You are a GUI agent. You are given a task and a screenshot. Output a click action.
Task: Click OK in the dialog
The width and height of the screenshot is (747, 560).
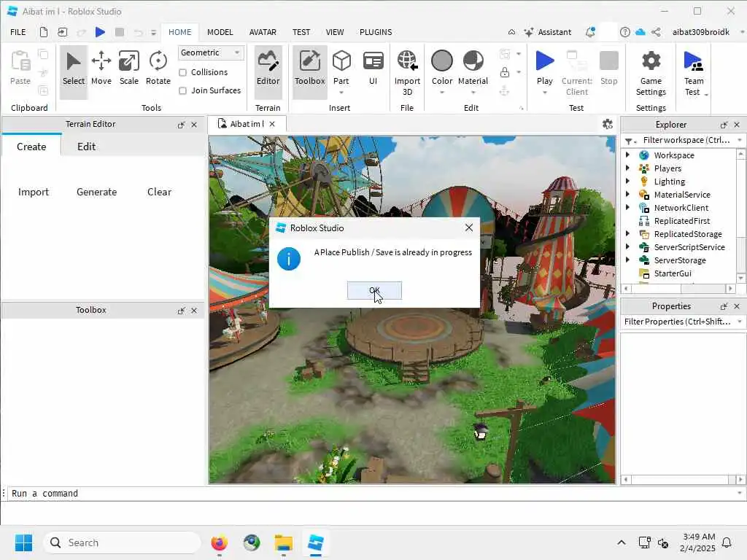click(x=374, y=290)
